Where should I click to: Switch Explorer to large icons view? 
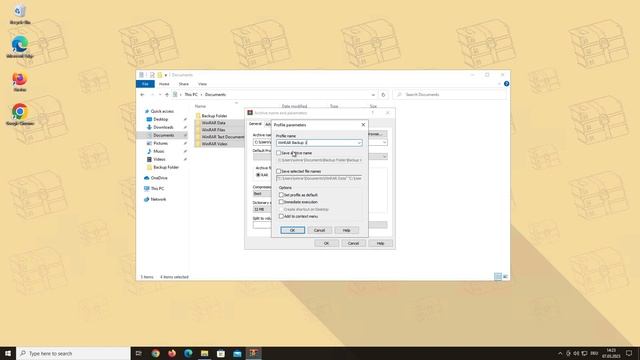(x=505, y=277)
